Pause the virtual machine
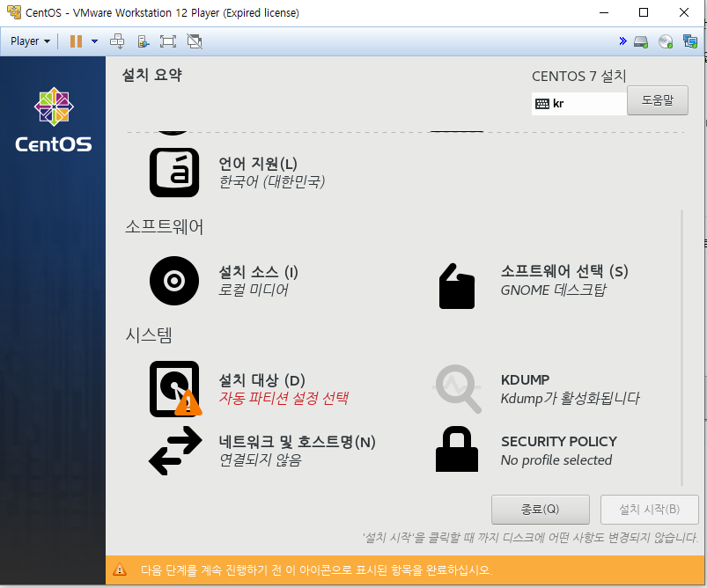The width and height of the screenshot is (707, 588). 76,41
